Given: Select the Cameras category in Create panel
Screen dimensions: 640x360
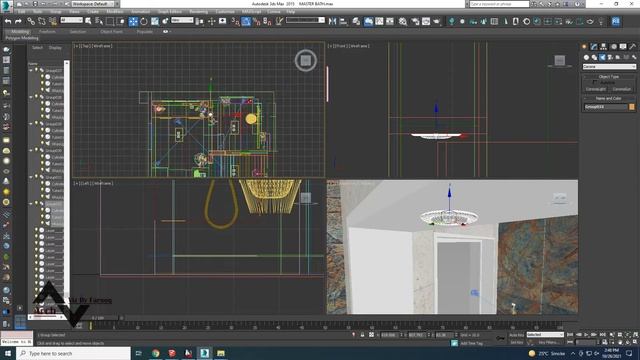Looking at the screenshot, I should pos(610,58).
